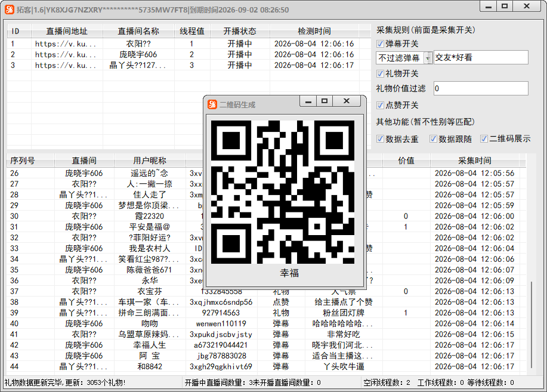
Task: Uncheck the 数据跟随 checkbox
Action: click(x=433, y=139)
